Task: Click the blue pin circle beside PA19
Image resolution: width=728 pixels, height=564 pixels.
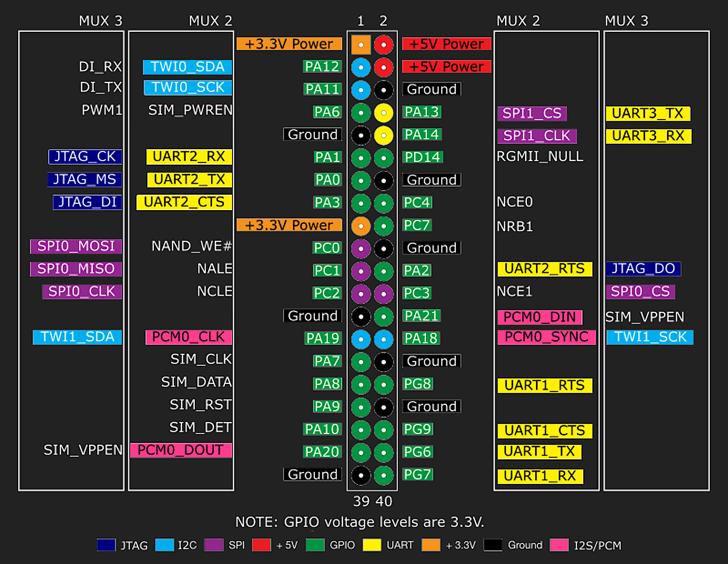Action: 361,339
